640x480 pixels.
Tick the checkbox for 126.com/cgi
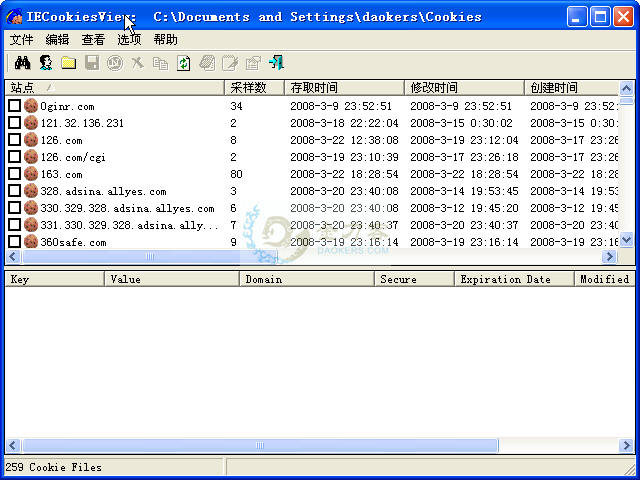tap(14, 156)
